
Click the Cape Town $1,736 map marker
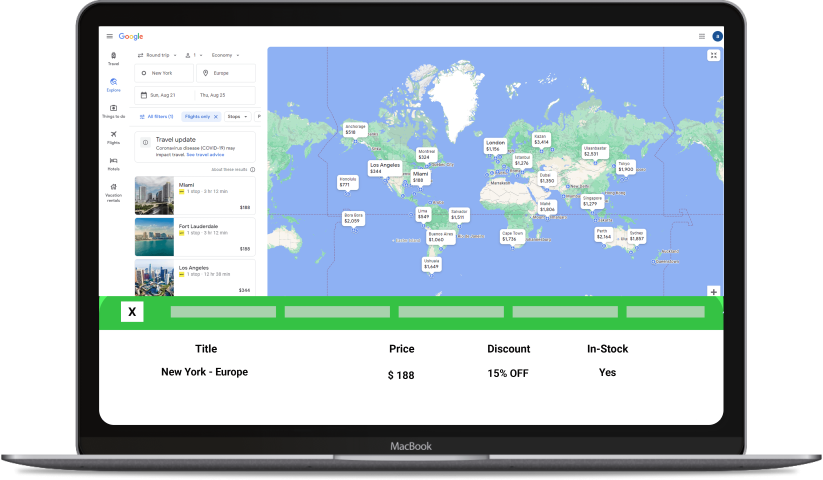tap(512, 236)
